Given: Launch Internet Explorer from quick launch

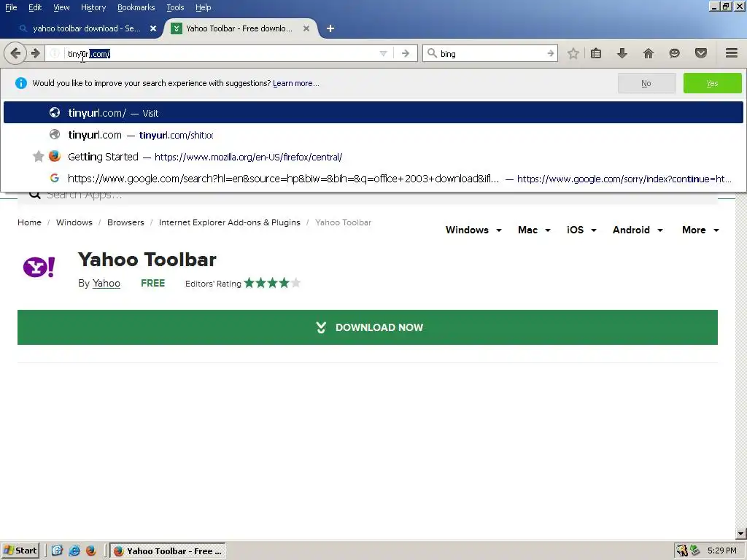Looking at the screenshot, I should [x=74, y=551].
